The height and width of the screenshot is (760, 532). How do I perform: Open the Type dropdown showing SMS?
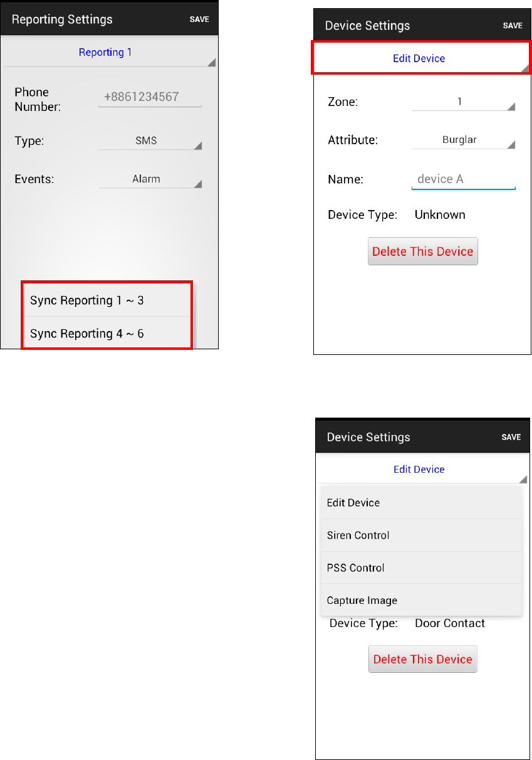(x=150, y=141)
